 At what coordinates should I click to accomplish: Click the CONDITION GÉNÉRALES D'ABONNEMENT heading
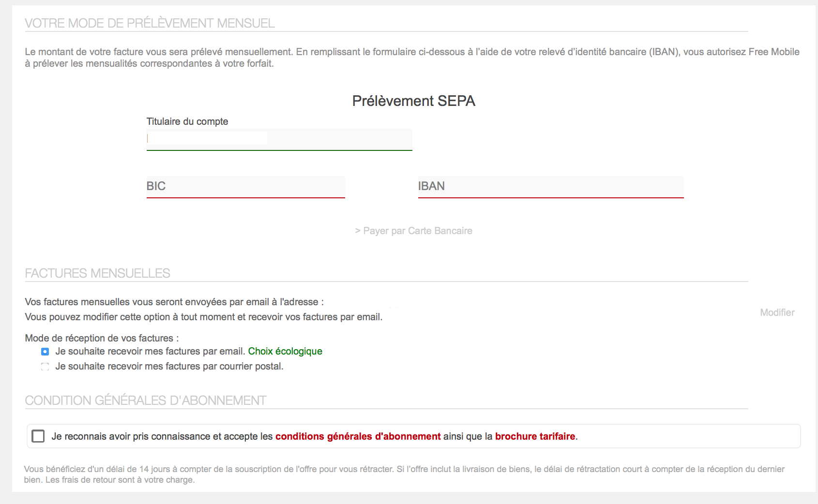tap(145, 400)
